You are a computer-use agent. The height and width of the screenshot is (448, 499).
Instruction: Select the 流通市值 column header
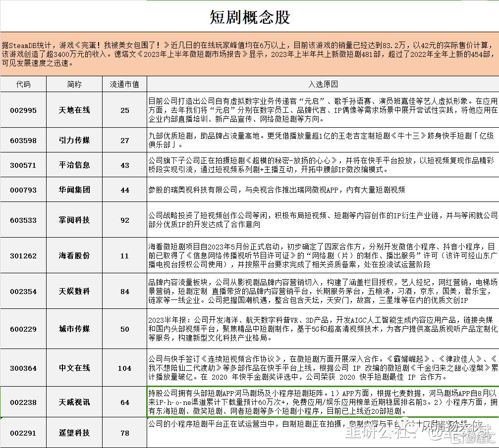point(124,84)
